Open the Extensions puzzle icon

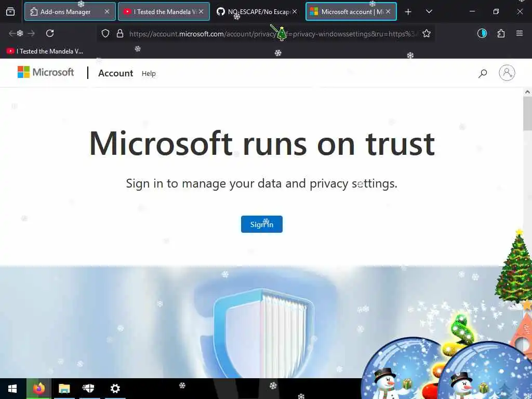pyautogui.click(x=501, y=33)
